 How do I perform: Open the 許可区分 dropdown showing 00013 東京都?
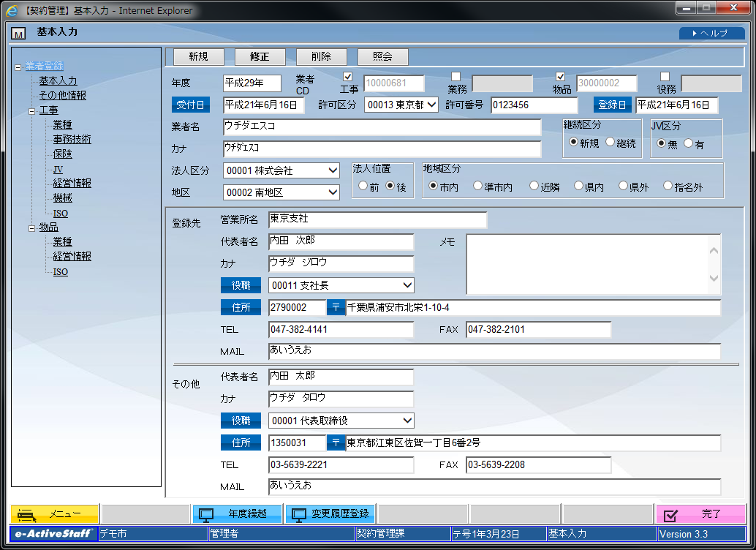tap(401, 105)
